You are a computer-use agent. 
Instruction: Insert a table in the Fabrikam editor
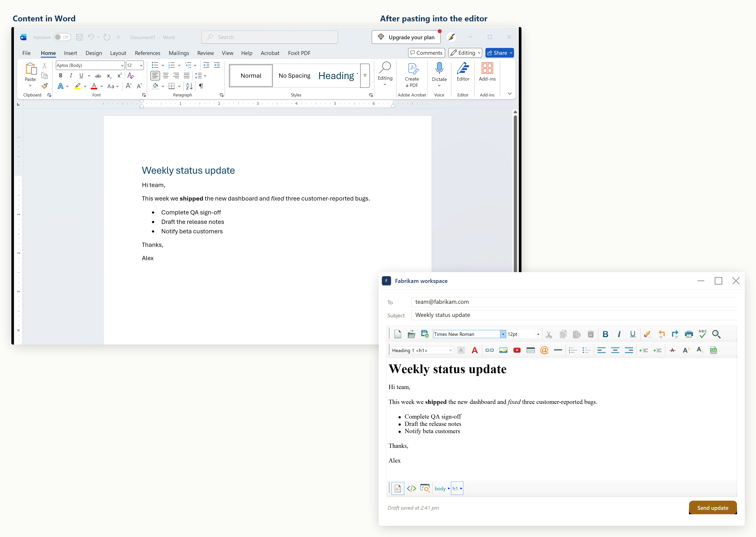[x=531, y=350]
